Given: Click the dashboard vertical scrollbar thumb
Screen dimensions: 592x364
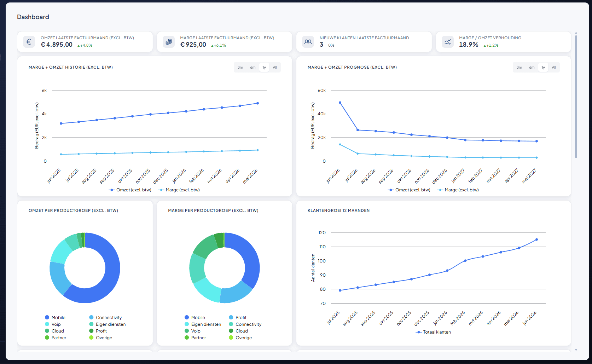Looking at the screenshot, I should (x=576, y=97).
